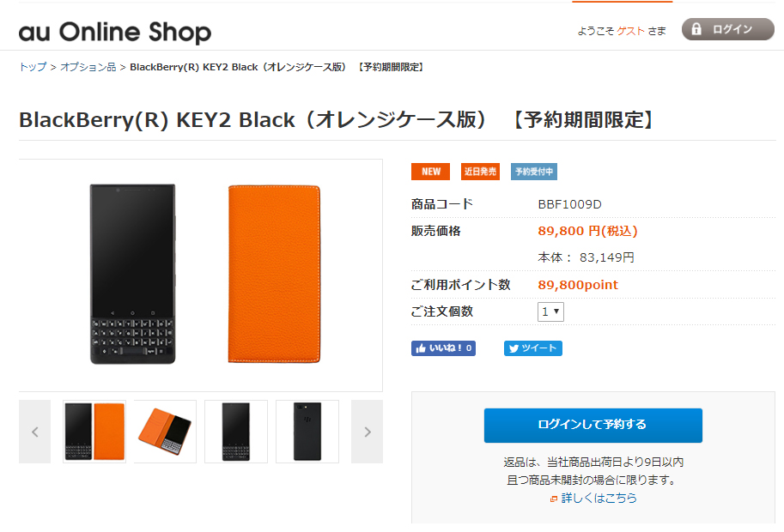Screen dimensions: 784x532
Task: Click the ゲスト user name text
Action: (630, 31)
